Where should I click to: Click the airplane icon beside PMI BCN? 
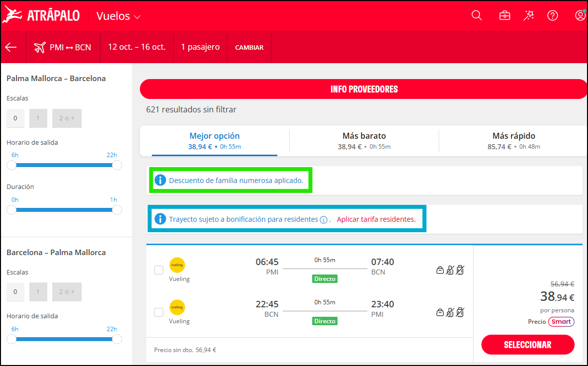39,47
